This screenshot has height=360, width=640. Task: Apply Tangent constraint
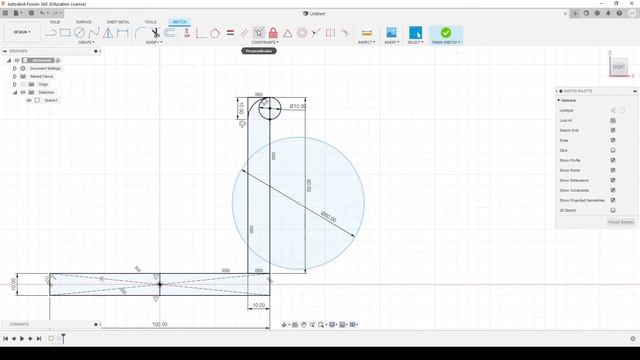pyautogui.click(x=215, y=33)
